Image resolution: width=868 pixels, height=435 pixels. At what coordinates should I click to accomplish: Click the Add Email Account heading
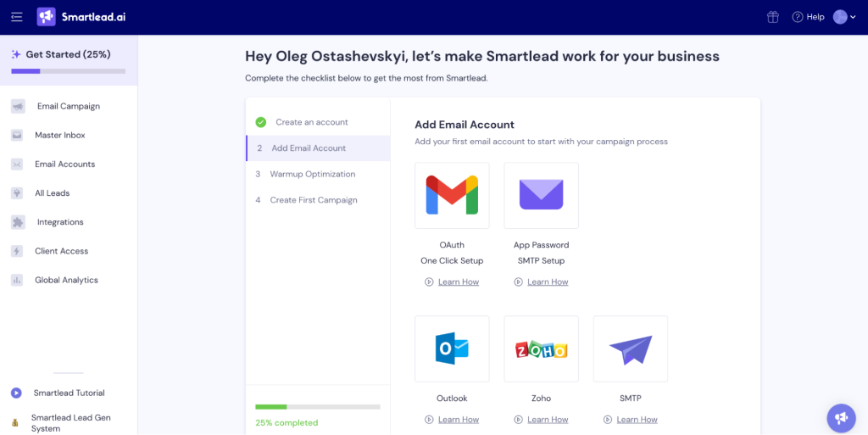coord(465,125)
